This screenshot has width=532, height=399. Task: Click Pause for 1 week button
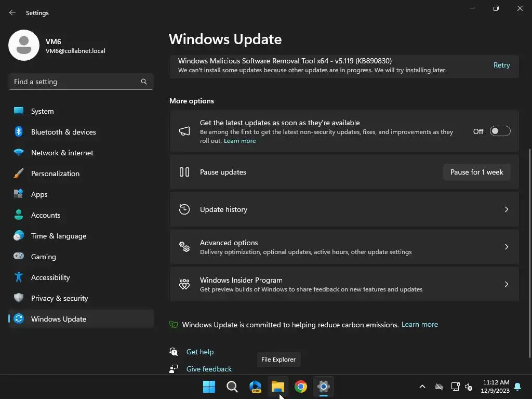tap(477, 172)
